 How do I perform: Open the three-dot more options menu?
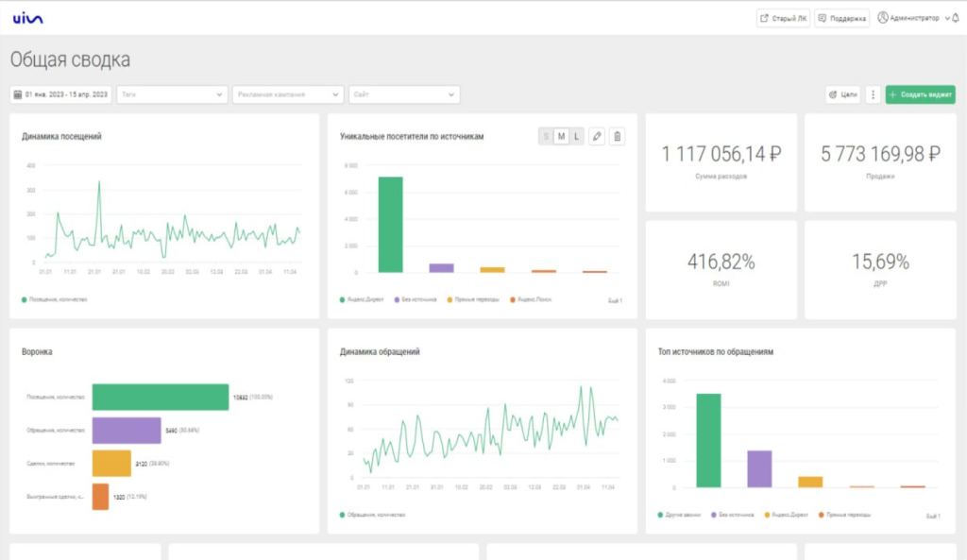pyautogui.click(x=873, y=94)
